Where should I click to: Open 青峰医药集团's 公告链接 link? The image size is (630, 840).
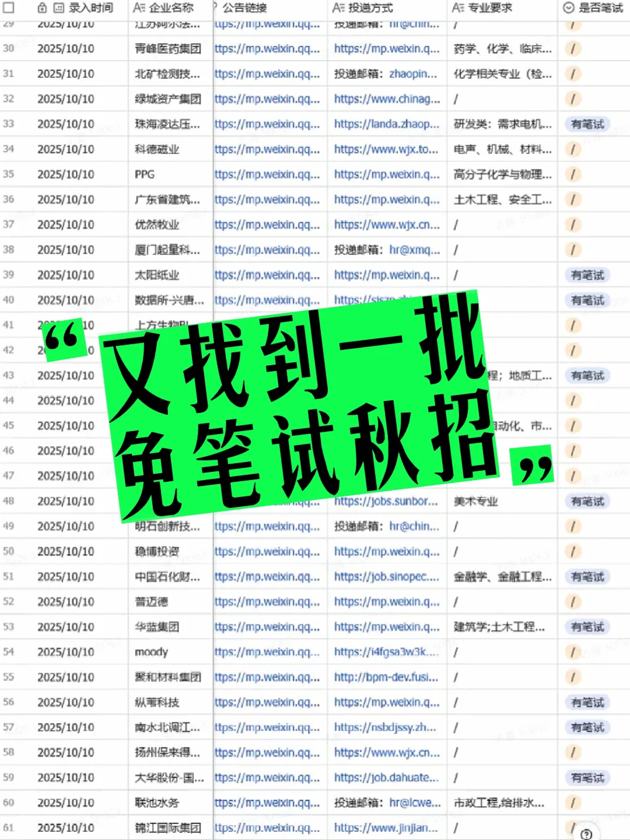(267, 49)
